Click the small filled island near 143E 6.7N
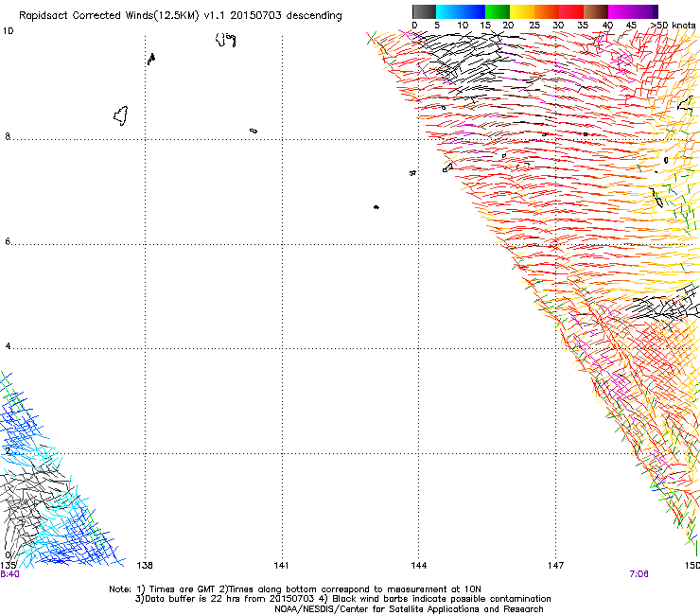The width and height of the screenshot is (700, 615). tap(376, 207)
